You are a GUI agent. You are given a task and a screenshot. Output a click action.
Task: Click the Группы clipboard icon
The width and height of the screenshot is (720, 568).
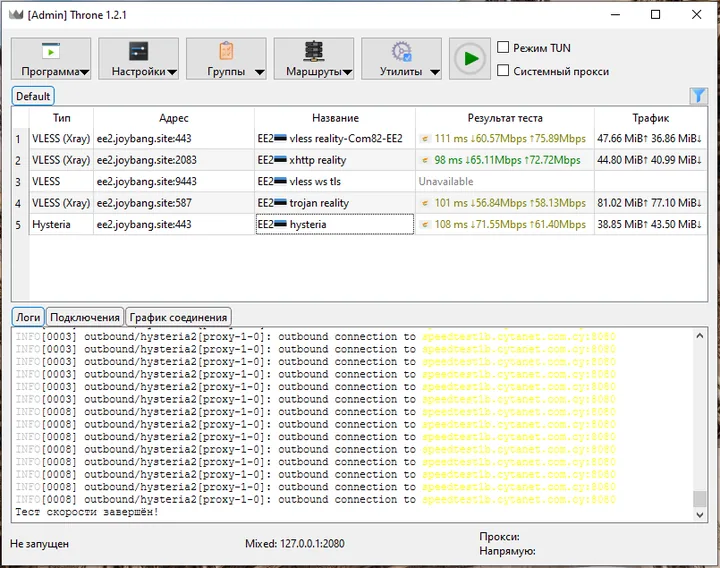click(x=226, y=51)
